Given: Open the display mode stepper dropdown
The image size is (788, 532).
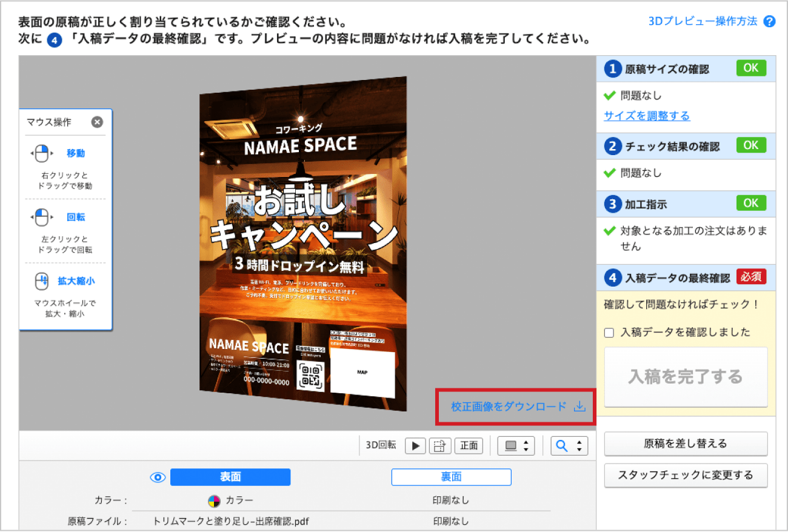Looking at the screenshot, I should coord(526,445).
